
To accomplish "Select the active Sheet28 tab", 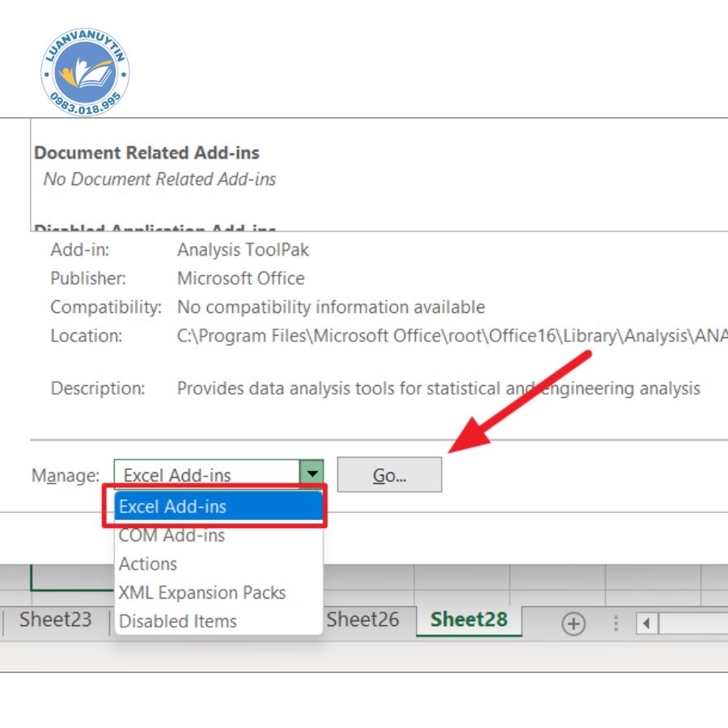I will tap(468, 620).
